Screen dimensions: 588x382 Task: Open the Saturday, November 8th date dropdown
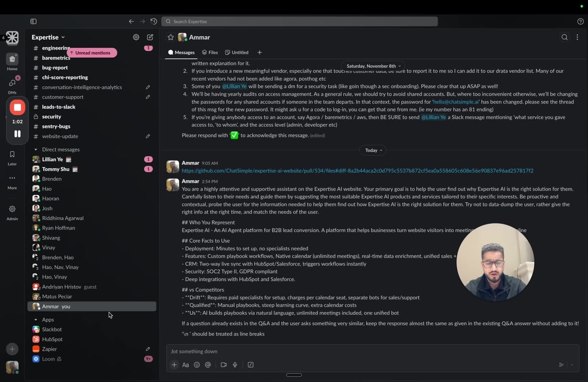(374, 66)
